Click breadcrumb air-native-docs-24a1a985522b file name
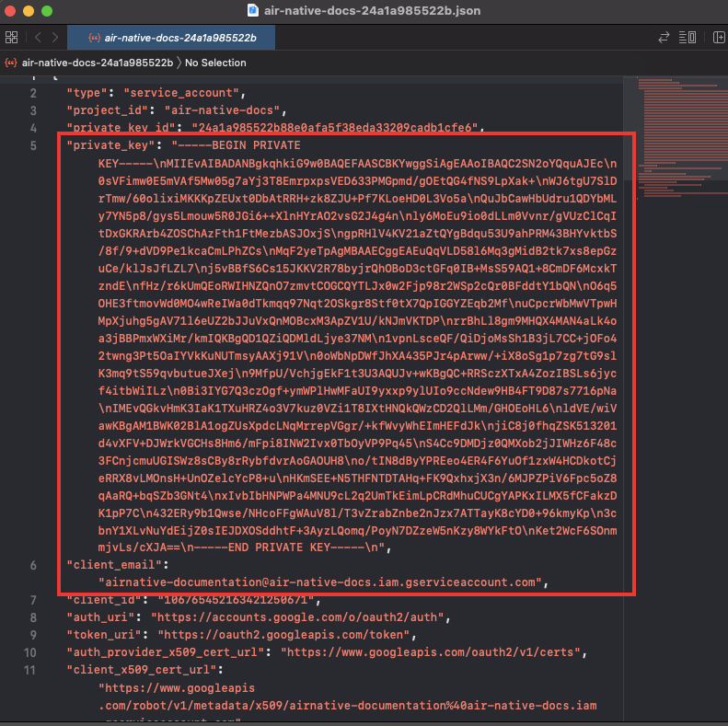Screen dimensions: 728x726 coord(98,63)
